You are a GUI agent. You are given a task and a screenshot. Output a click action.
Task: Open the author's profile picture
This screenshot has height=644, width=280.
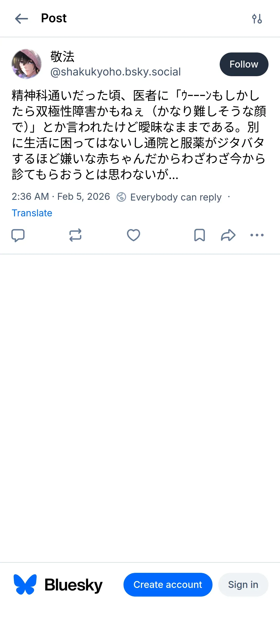coord(27,64)
